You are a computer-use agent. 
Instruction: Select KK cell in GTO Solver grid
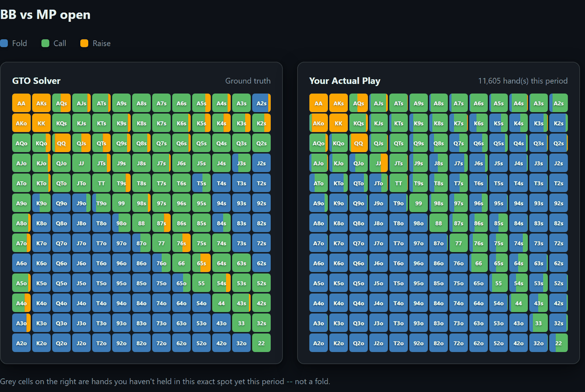pyautogui.click(x=41, y=123)
